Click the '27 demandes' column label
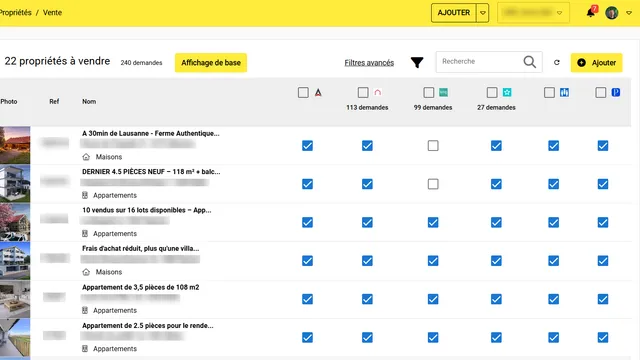Image resolution: width=640 pixels, height=360 pixels. 496,107
